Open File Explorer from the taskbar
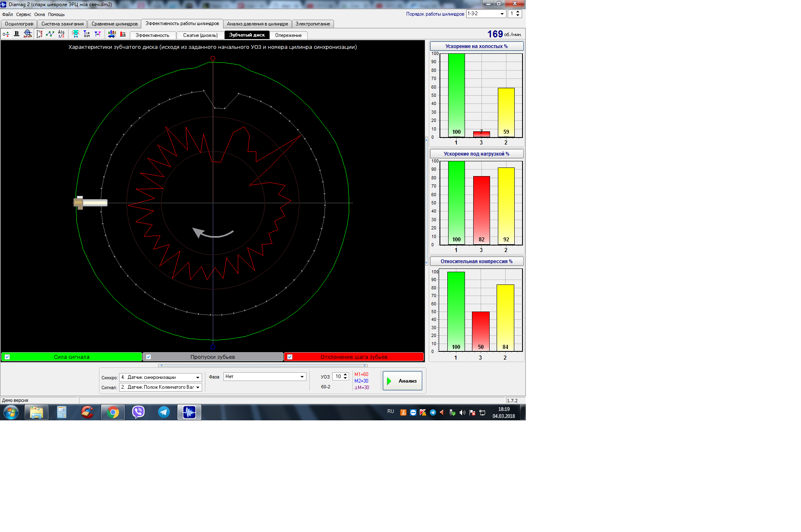Image resolution: width=801 pixels, height=532 pixels. (37, 412)
